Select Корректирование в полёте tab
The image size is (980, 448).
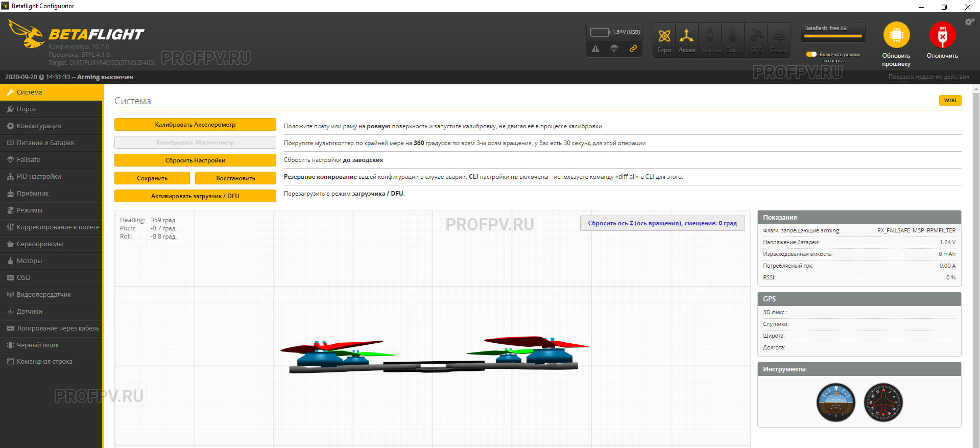(x=51, y=227)
